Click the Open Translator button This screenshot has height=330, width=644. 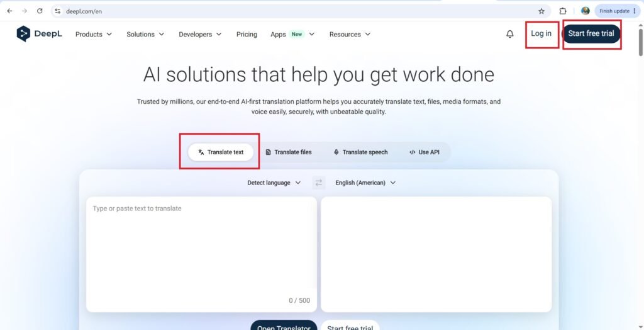tap(284, 325)
